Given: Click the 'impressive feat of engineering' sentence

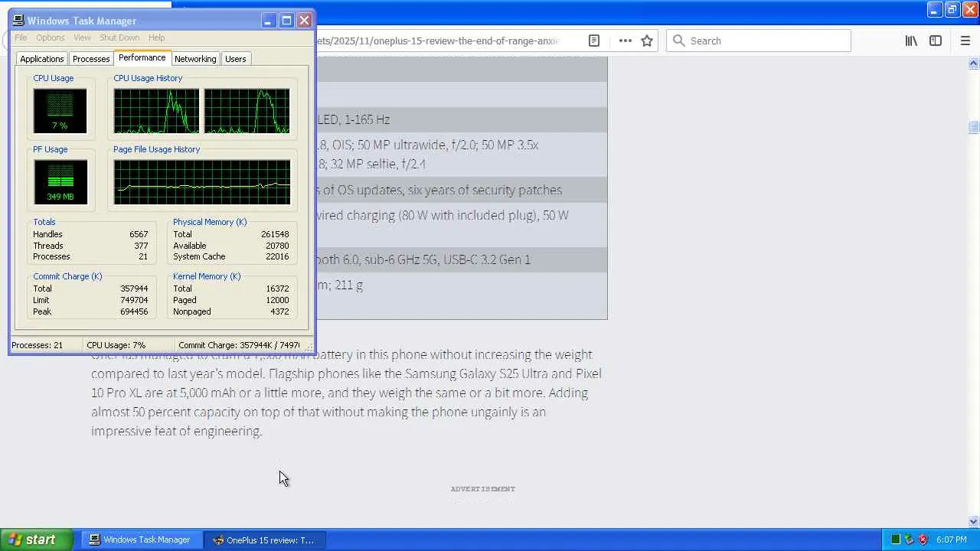Looking at the screenshot, I should (x=176, y=431).
